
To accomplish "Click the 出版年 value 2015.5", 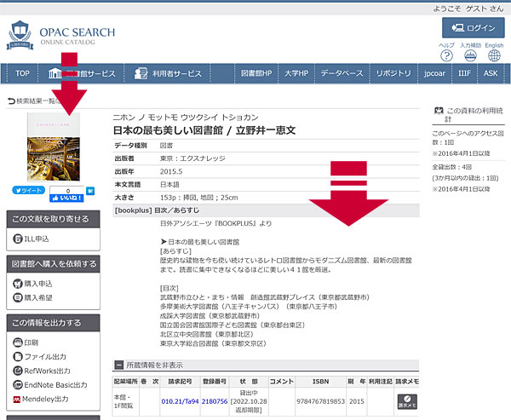I will click(171, 171).
